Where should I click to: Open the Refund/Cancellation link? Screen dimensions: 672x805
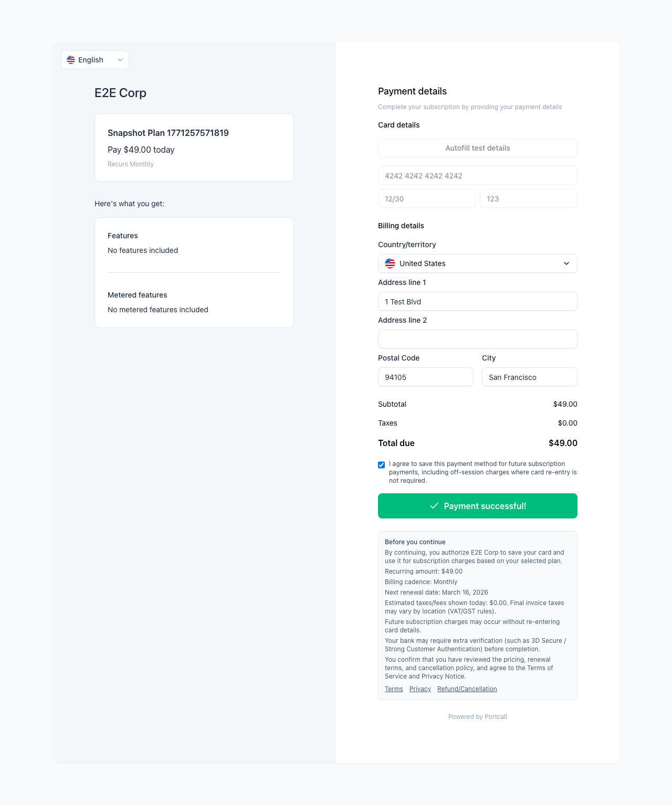pos(467,689)
